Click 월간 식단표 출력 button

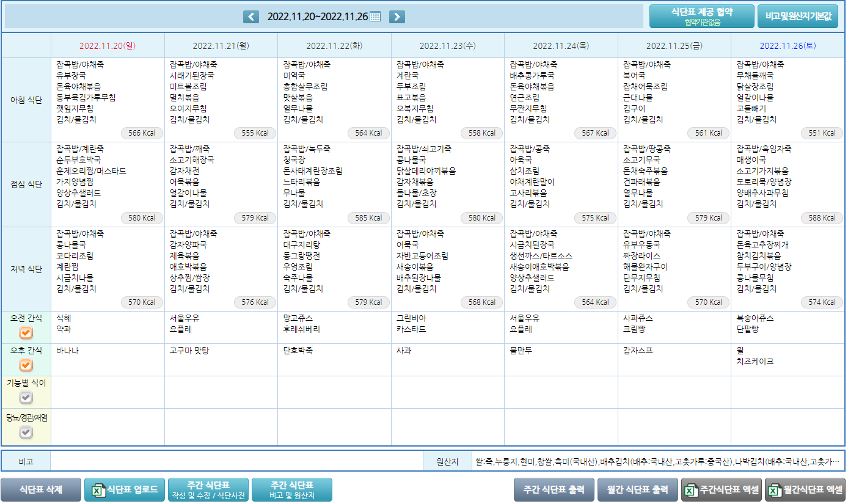pyautogui.click(x=638, y=490)
